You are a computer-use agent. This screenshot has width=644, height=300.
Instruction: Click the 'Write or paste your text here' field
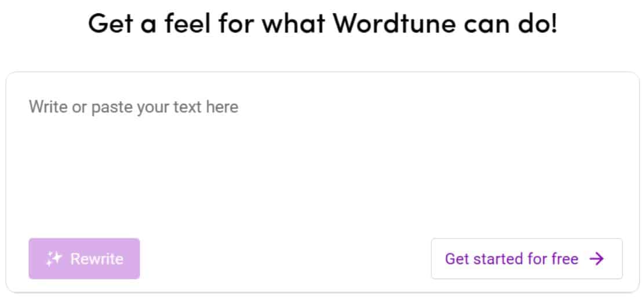133,107
